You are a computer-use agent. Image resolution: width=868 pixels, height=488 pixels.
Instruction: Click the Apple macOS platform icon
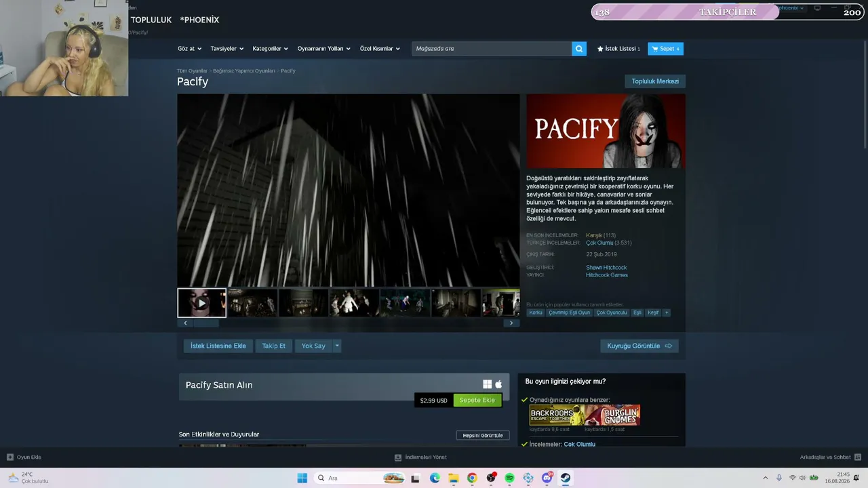[498, 384]
